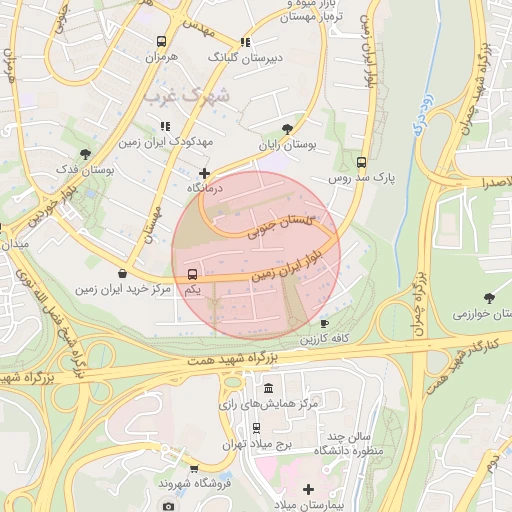Screen dimensions: 512x512
Task: Click the Khwarizmi park tree icon
Action: coord(489,298)
